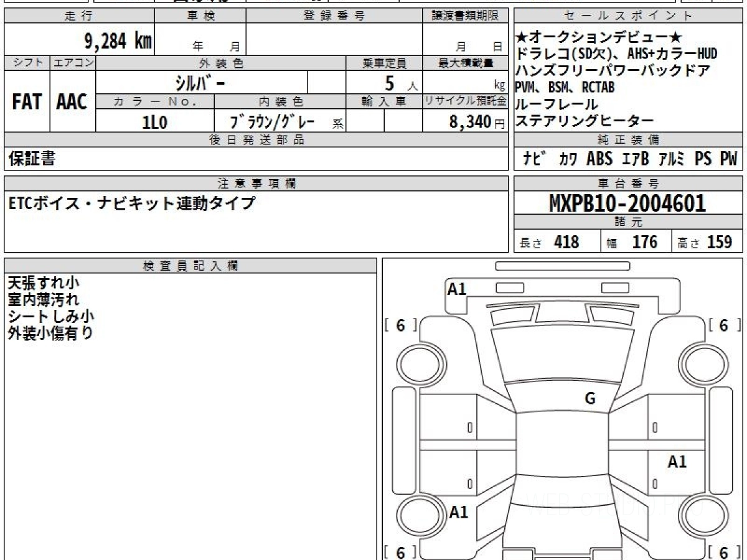The width and height of the screenshot is (747, 560).
Task: Click the 検査員記入欄 header
Action: pos(190,265)
